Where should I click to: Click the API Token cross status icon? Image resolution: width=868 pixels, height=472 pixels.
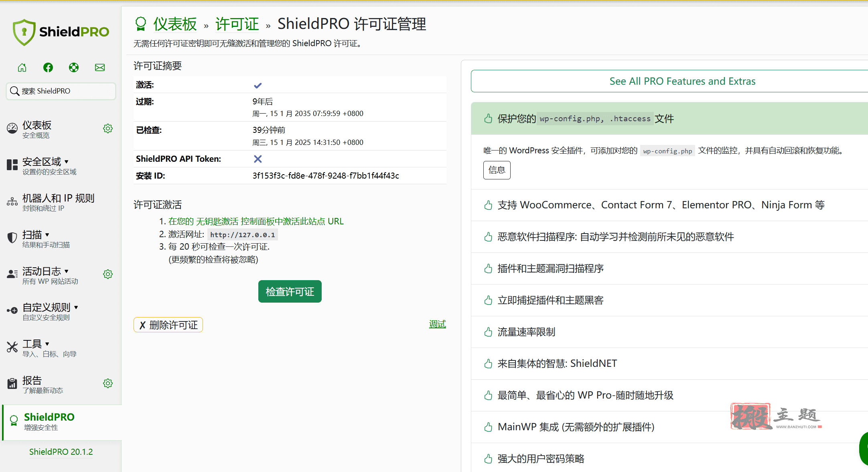[258, 159]
